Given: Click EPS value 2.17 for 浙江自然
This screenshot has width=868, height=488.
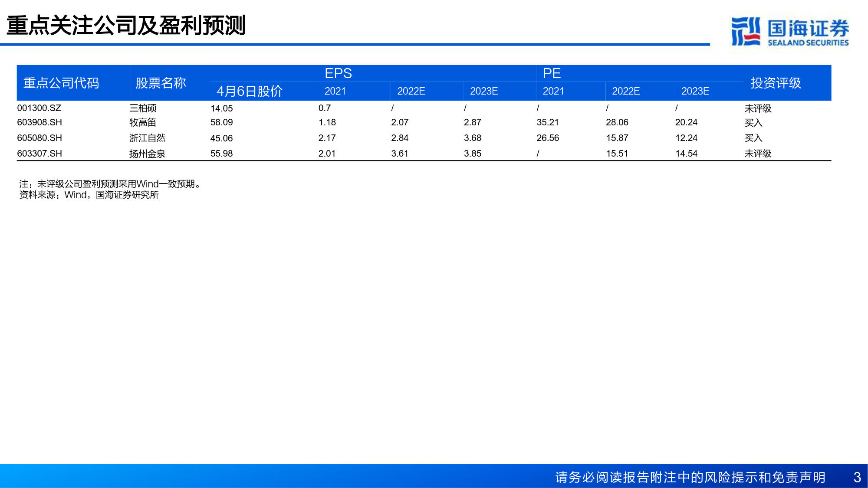Looking at the screenshot, I should click(x=327, y=138).
